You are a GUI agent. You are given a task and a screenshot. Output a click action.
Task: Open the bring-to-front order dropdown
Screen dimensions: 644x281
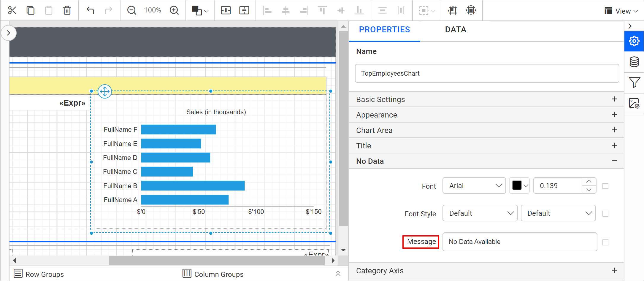click(x=200, y=10)
